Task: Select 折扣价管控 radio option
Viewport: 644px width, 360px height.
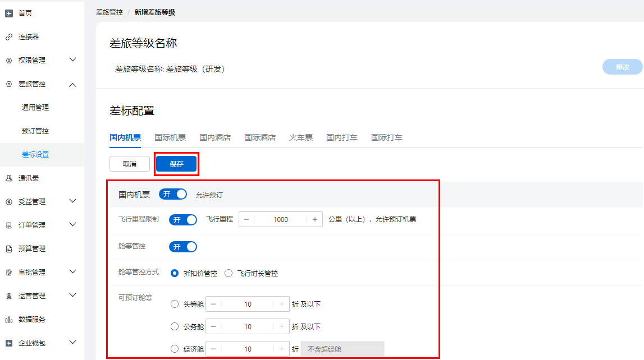Action: [x=175, y=273]
